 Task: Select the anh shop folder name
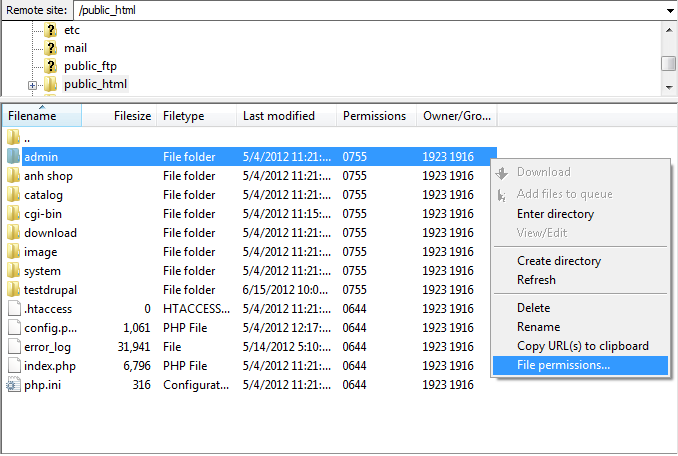click(48, 176)
